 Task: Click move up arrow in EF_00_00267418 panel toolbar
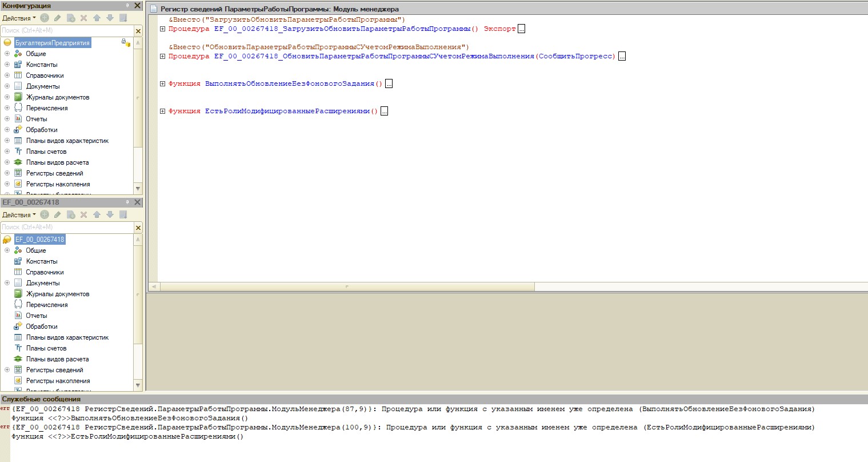click(97, 215)
